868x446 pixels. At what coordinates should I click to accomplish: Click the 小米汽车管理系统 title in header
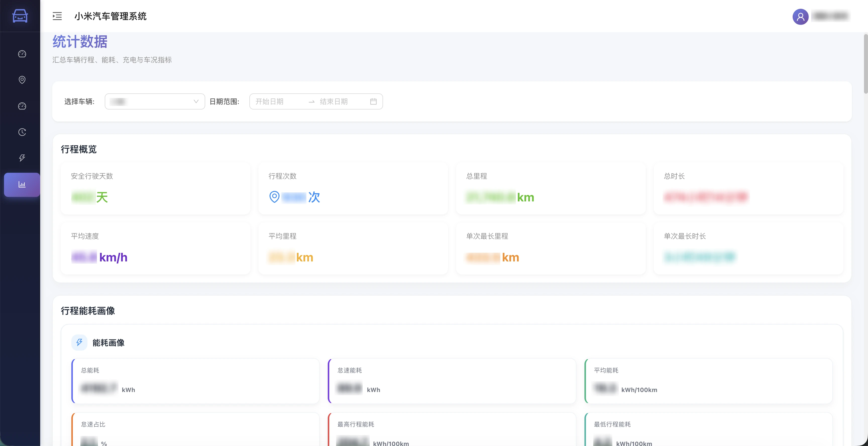click(111, 16)
